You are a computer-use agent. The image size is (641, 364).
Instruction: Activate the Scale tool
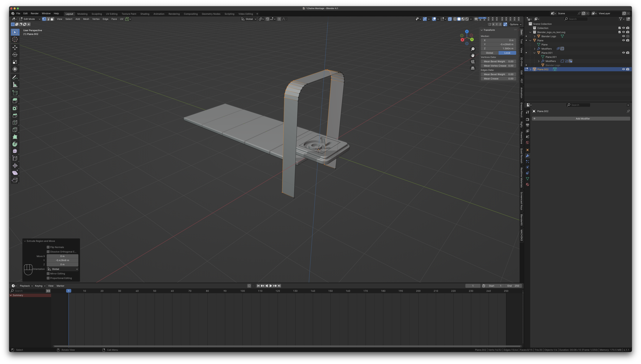15,62
